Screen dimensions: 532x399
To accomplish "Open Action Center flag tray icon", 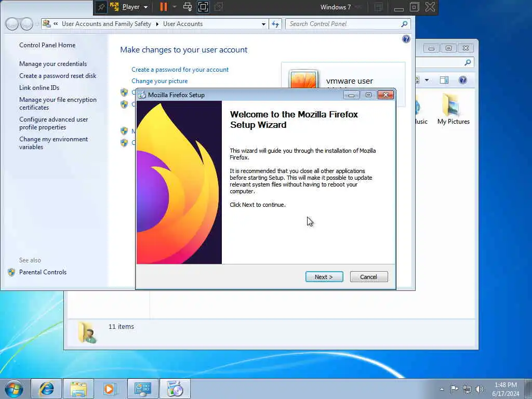I will [x=454, y=389].
